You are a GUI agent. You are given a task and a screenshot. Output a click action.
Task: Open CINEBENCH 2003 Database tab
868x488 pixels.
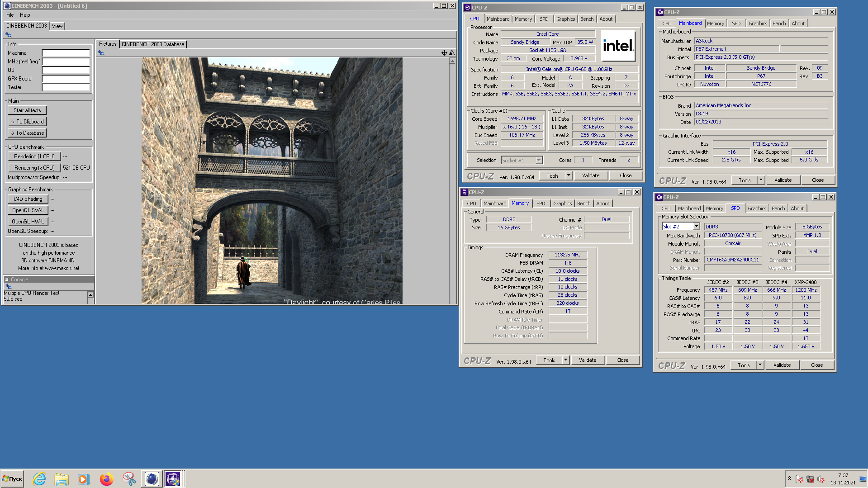pyautogui.click(x=153, y=44)
